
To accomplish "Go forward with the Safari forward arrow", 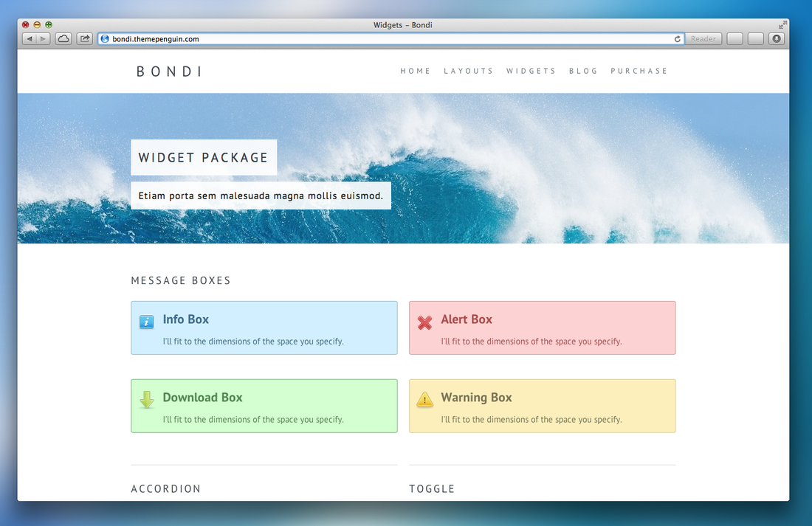I will coord(43,39).
